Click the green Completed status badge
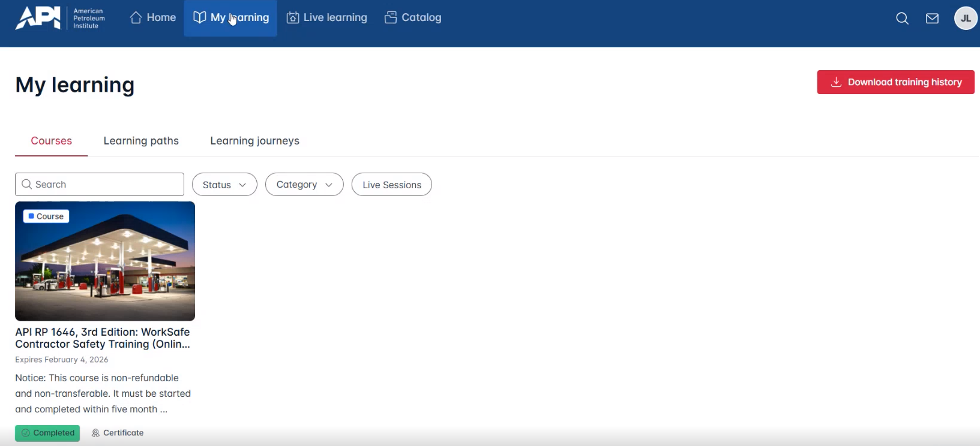This screenshot has height=446, width=980. point(47,433)
